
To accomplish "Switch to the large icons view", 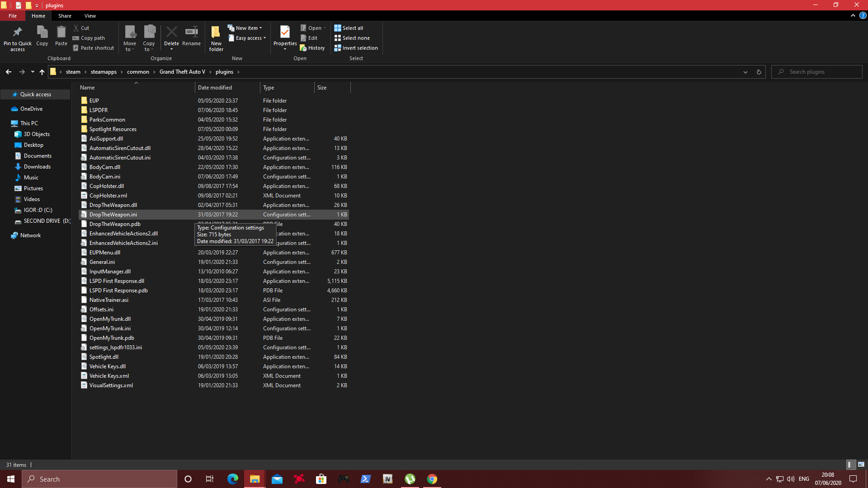I will 861,465.
